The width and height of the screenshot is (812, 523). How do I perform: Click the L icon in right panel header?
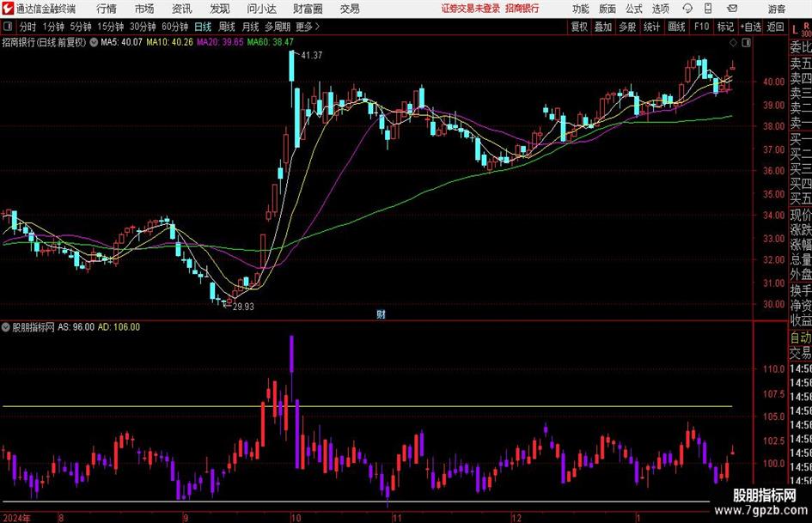click(x=795, y=30)
